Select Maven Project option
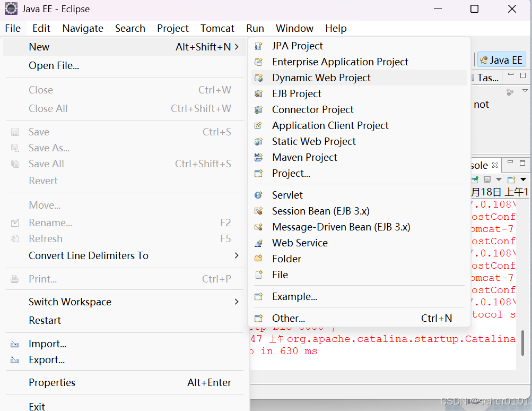 pos(359,158)
